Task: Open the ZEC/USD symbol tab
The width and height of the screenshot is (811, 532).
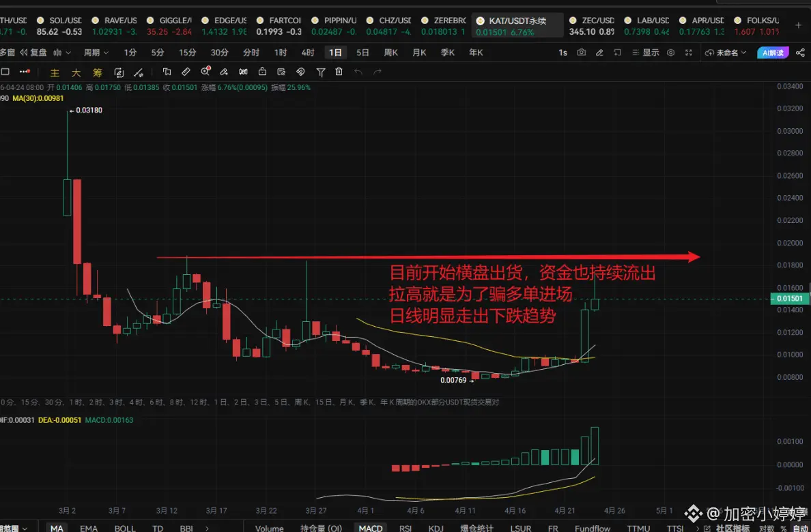Action: click(592, 25)
